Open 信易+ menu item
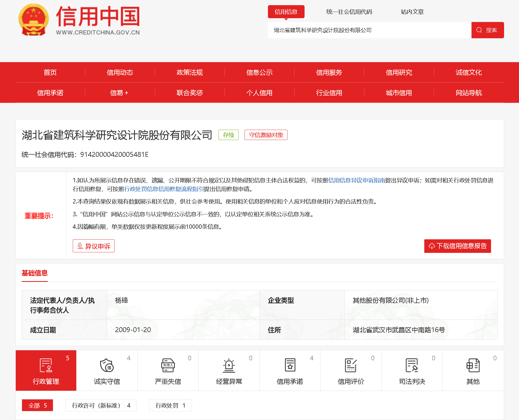The height and width of the screenshot is (420, 519). 119,93
